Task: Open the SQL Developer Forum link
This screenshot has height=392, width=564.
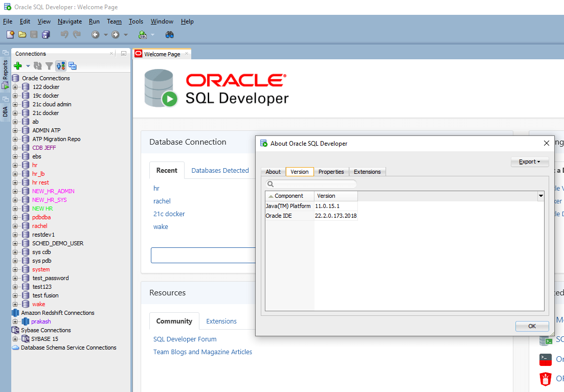Action: tap(185, 339)
